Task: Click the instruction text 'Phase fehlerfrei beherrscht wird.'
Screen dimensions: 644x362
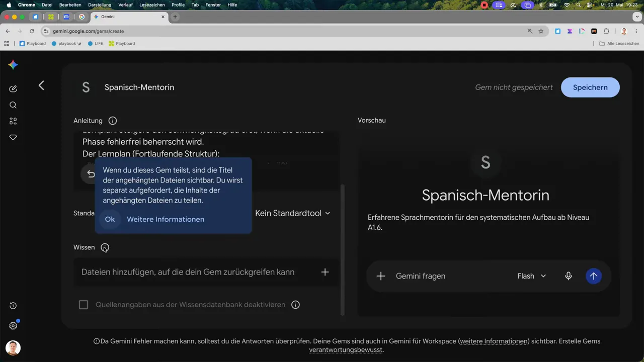Action: pos(143,142)
